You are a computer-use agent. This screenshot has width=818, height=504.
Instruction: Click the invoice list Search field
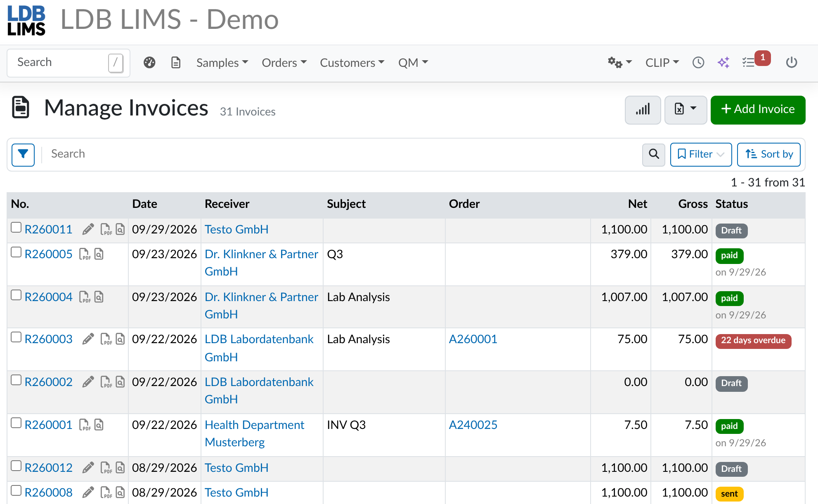[x=343, y=154]
